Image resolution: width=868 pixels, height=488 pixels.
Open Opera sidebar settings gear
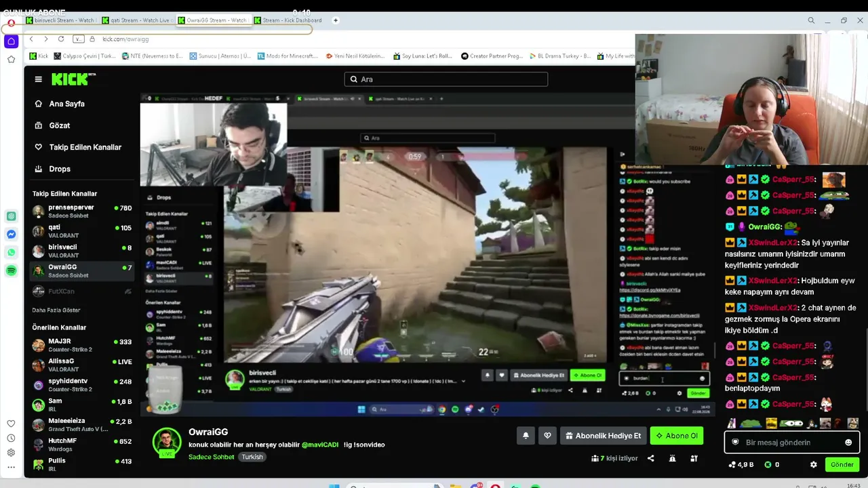pyautogui.click(x=12, y=453)
